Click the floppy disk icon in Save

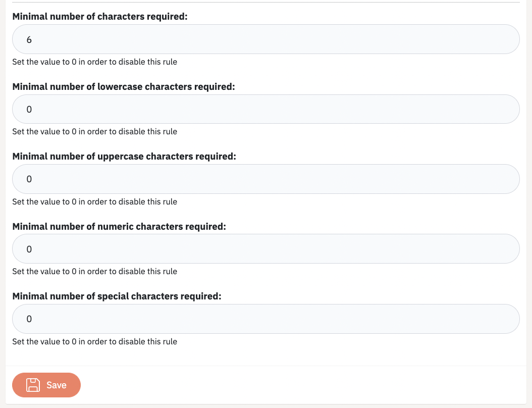coord(33,385)
